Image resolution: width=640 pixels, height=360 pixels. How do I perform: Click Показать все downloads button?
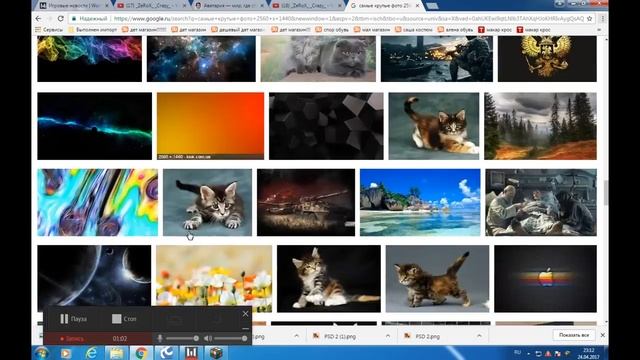[x=573, y=335]
